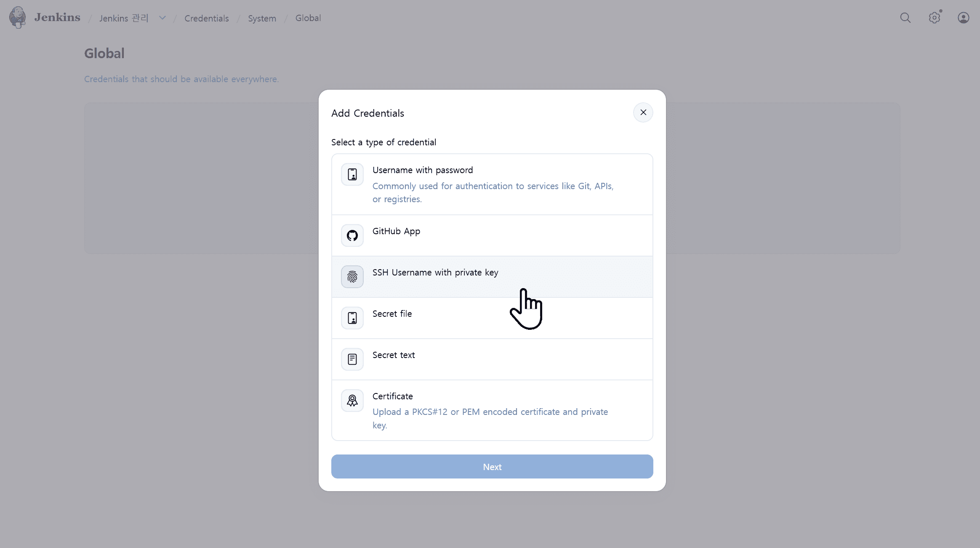
Task: Go to Credentials breadcrumb item
Action: pyautogui.click(x=207, y=18)
